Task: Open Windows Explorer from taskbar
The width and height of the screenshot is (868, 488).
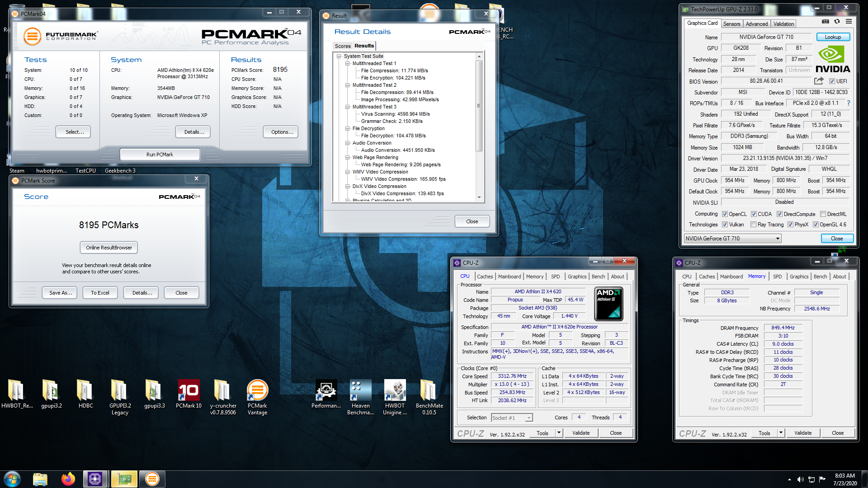Action: coord(40,479)
